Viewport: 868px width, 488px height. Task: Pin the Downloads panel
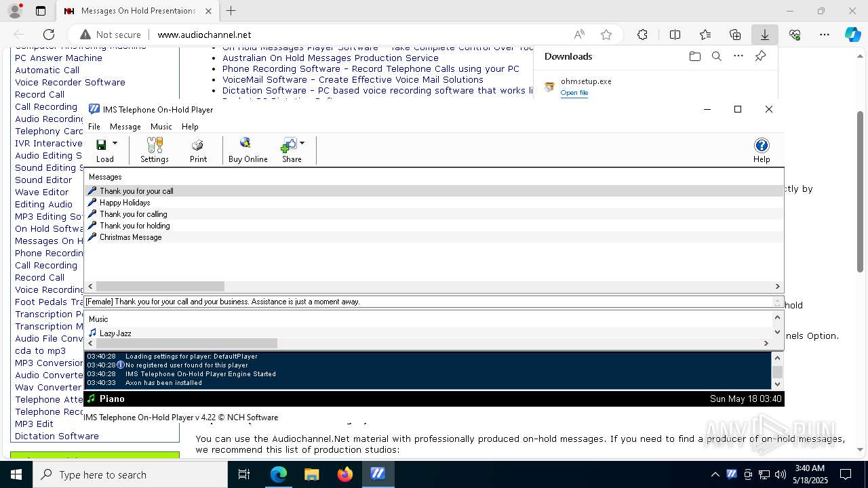tap(760, 56)
